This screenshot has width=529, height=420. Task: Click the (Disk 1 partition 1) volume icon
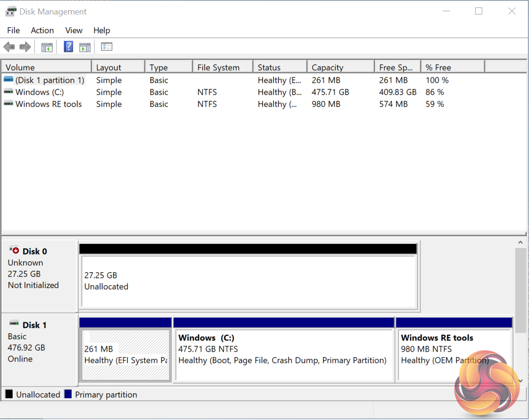[8, 80]
